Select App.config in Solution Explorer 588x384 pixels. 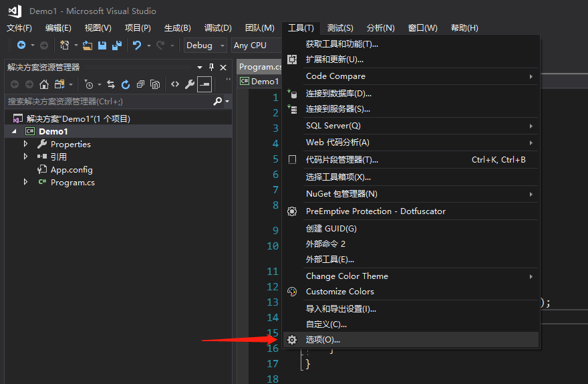click(x=71, y=170)
